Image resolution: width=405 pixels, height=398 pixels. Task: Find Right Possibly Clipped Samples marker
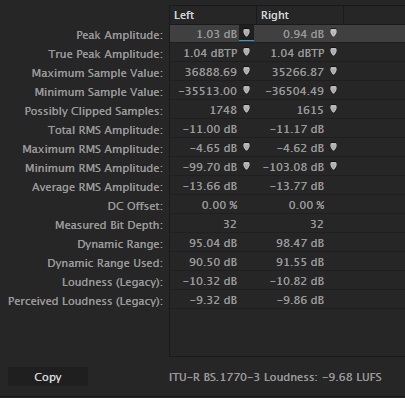[333, 109]
